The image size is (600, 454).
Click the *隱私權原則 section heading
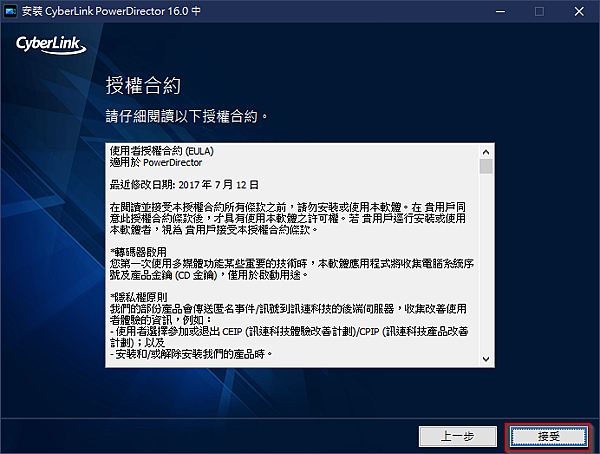coord(139,297)
